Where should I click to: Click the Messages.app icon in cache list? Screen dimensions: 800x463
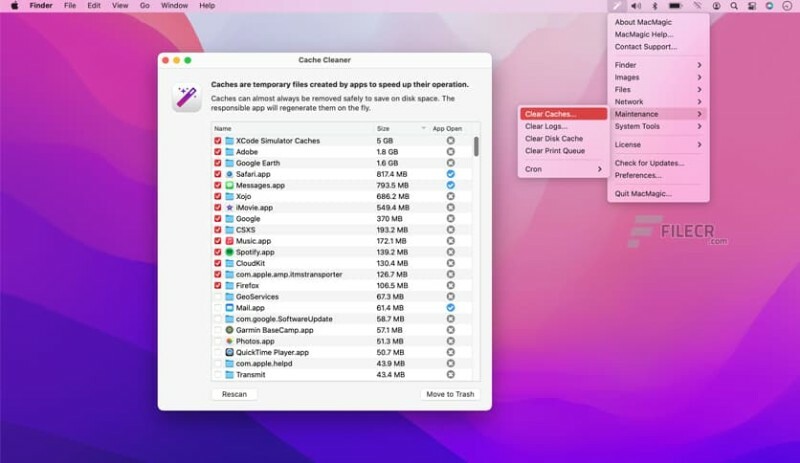point(229,185)
